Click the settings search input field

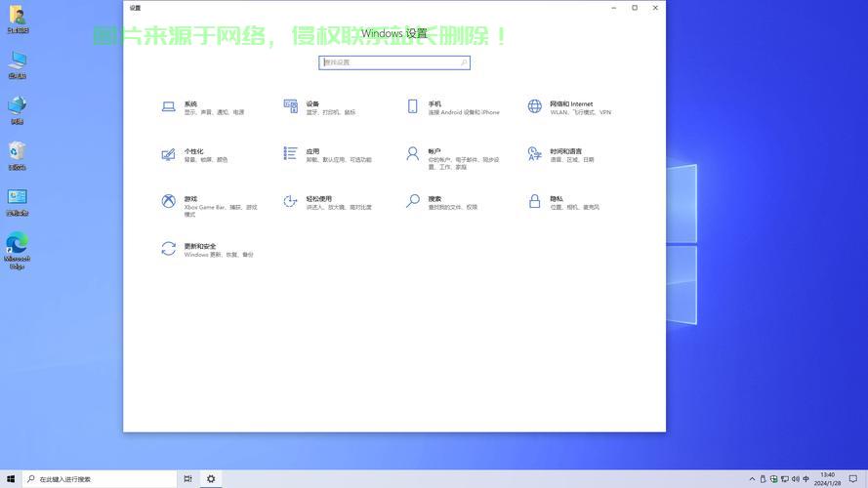click(394, 62)
